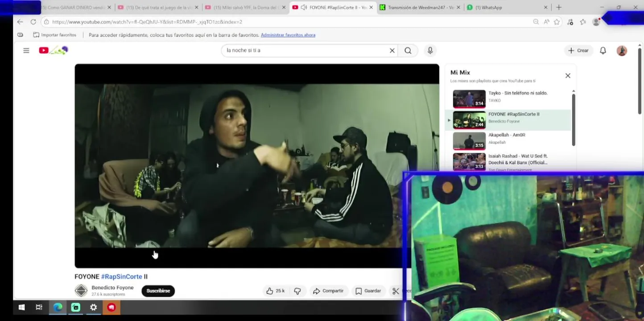This screenshot has height=321, width=644.
Task: Reload the page with the refresh icon
Action: [33, 22]
